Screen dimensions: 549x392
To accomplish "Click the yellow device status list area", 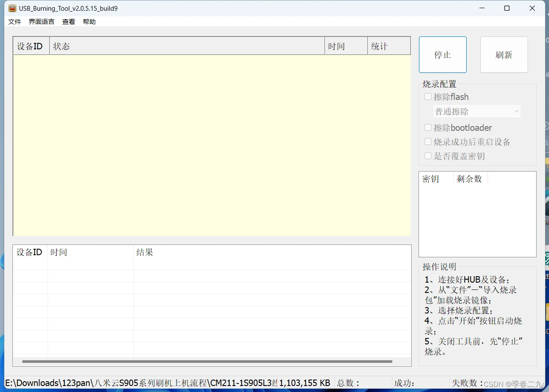I will (212, 145).
